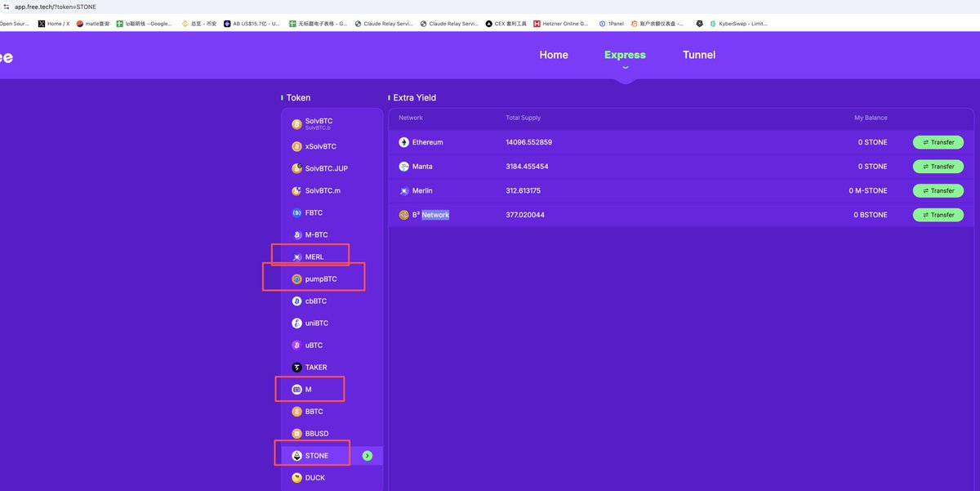Click the B² supply value 377.020044
The height and width of the screenshot is (491, 980).
coord(525,215)
